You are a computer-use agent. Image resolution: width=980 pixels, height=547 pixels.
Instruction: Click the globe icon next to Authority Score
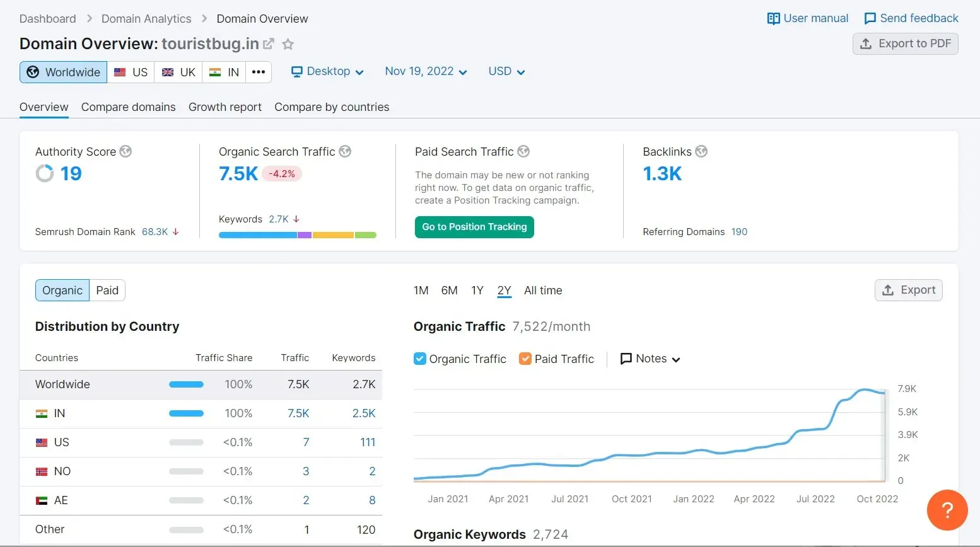(125, 151)
